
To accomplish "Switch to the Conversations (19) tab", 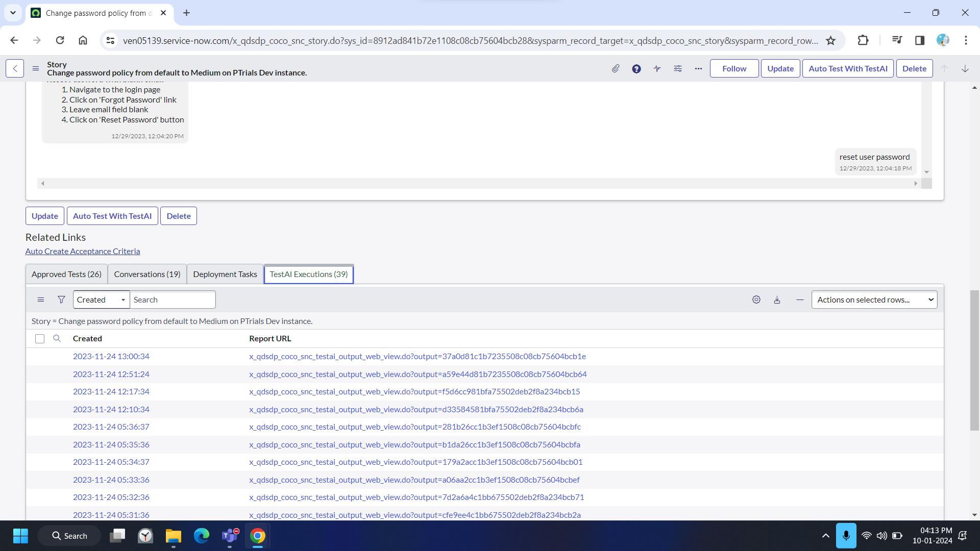I will (147, 274).
